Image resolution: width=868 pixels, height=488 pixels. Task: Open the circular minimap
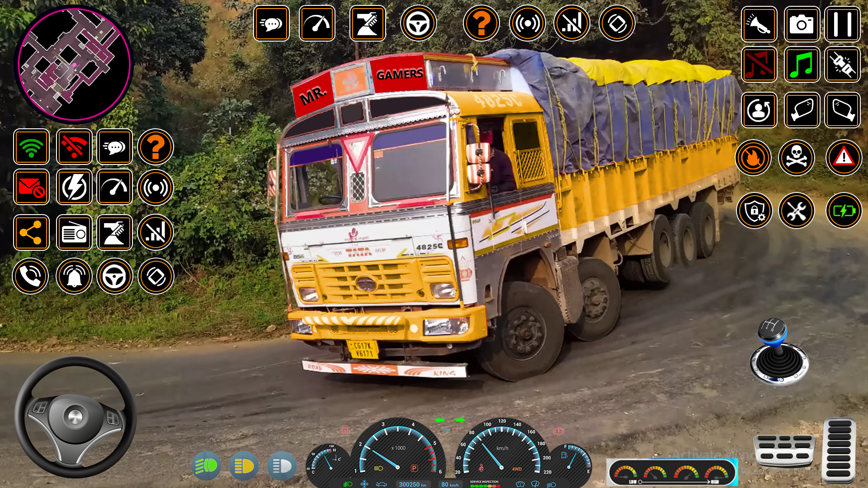click(74, 64)
